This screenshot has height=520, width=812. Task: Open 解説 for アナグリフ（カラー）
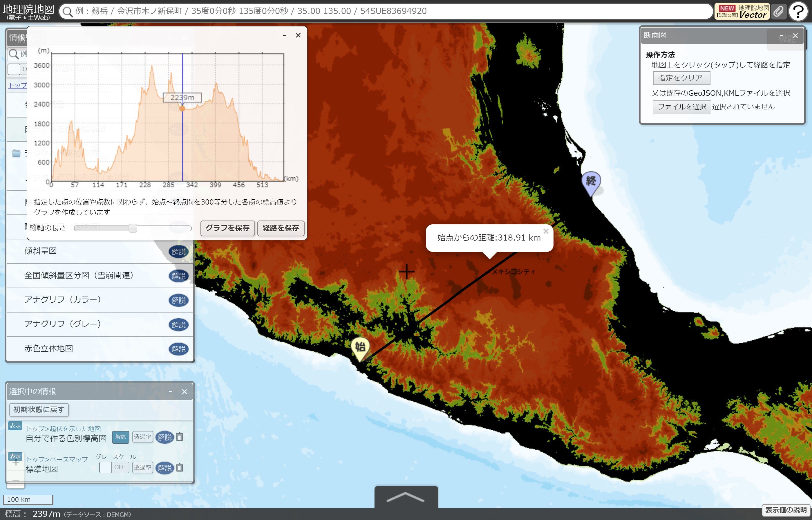178,300
